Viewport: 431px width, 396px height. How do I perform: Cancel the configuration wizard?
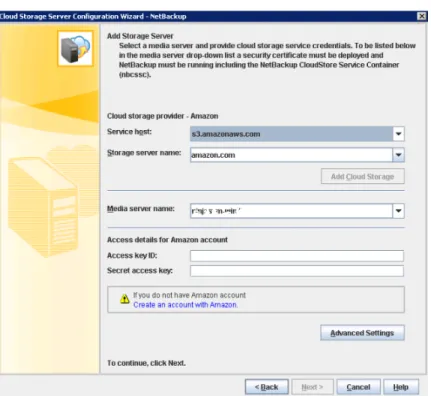point(358,387)
